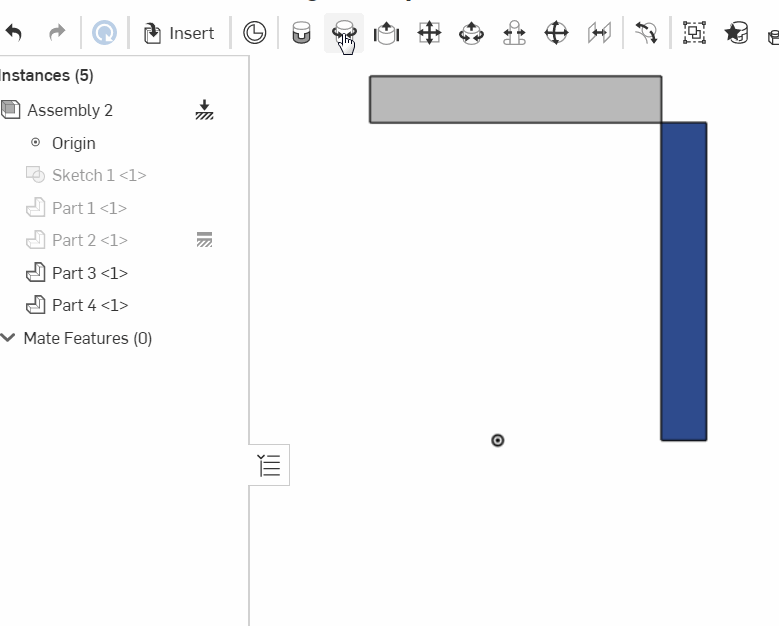This screenshot has width=779, height=626.
Task: Select the Group tool
Action: (x=694, y=33)
